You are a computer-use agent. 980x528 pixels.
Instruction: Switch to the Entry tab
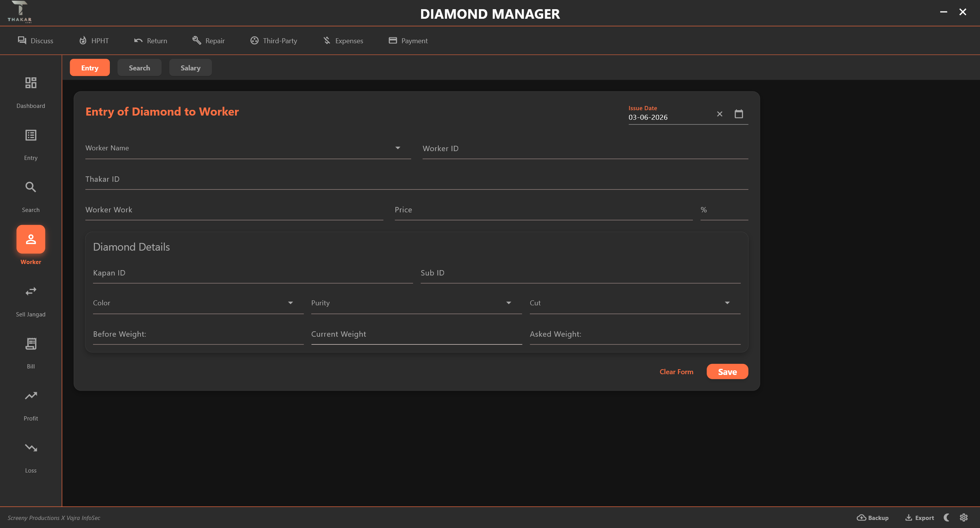[x=90, y=68]
